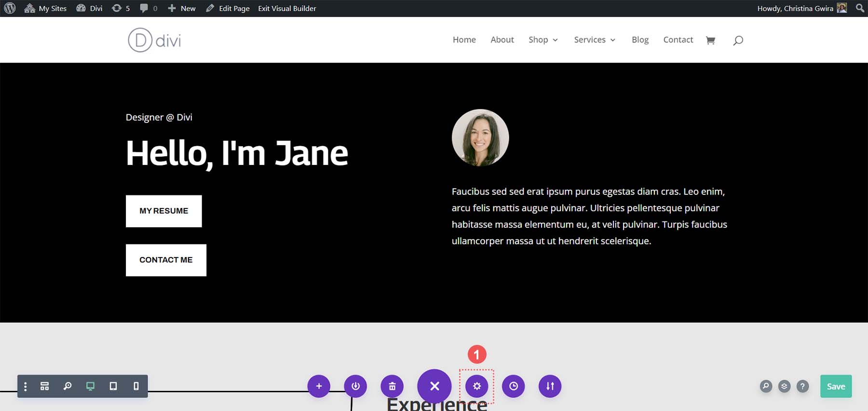
Task: Toggle phone view mode
Action: [x=136, y=386]
